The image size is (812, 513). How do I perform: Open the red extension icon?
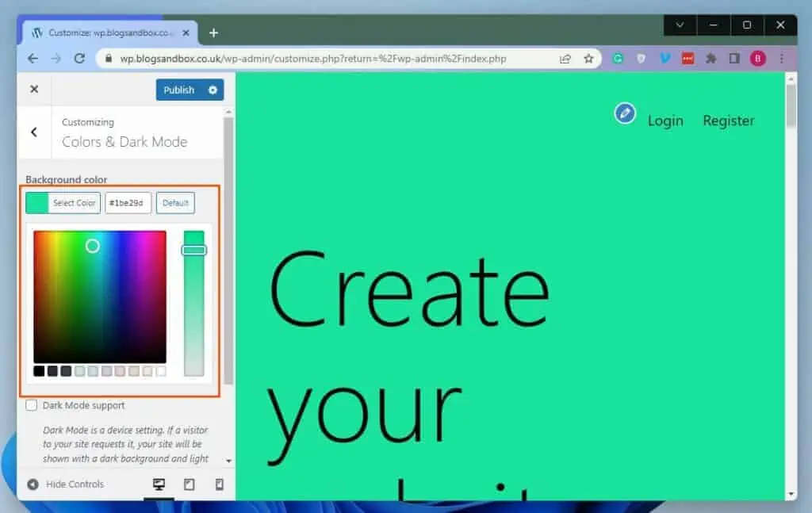pyautogui.click(x=688, y=59)
